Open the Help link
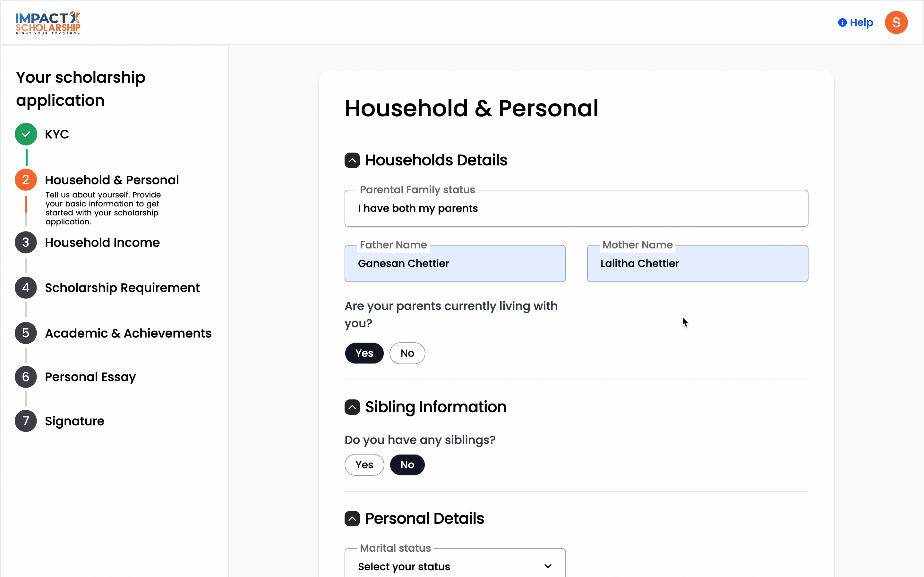The height and width of the screenshot is (577, 924). coord(856,22)
